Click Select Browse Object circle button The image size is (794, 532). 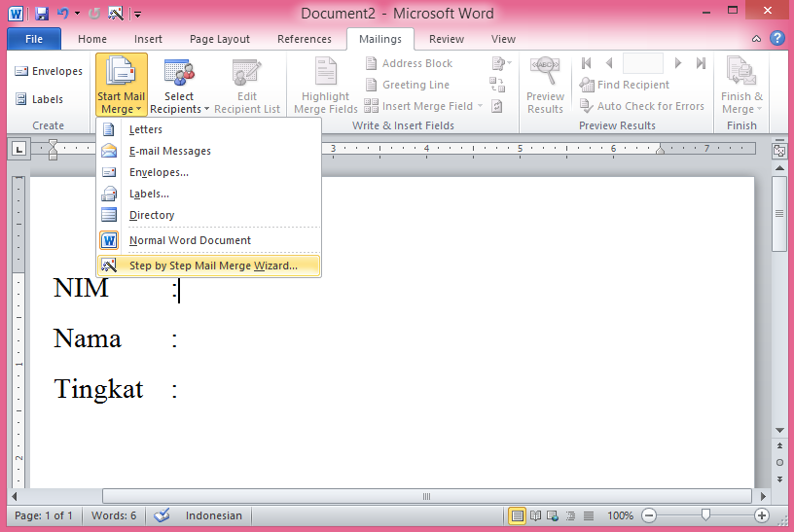(779, 462)
